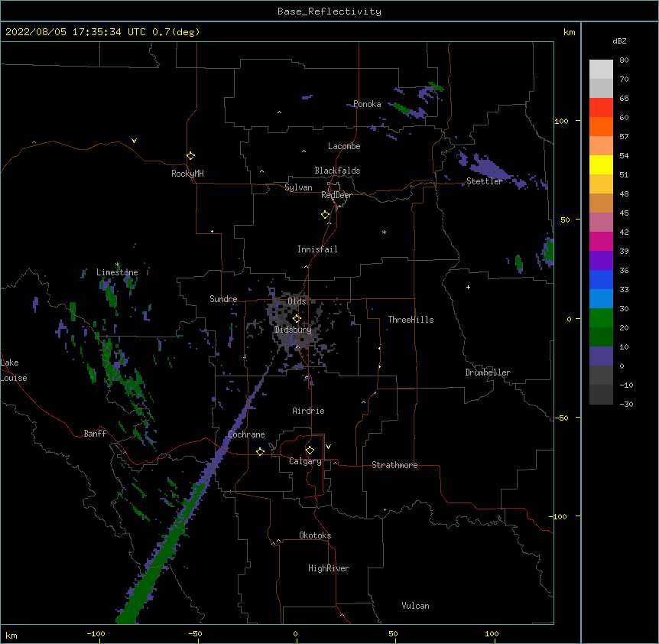Image resolution: width=659 pixels, height=644 pixels.
Task: Click the Drumheller label
Action: coord(488,372)
